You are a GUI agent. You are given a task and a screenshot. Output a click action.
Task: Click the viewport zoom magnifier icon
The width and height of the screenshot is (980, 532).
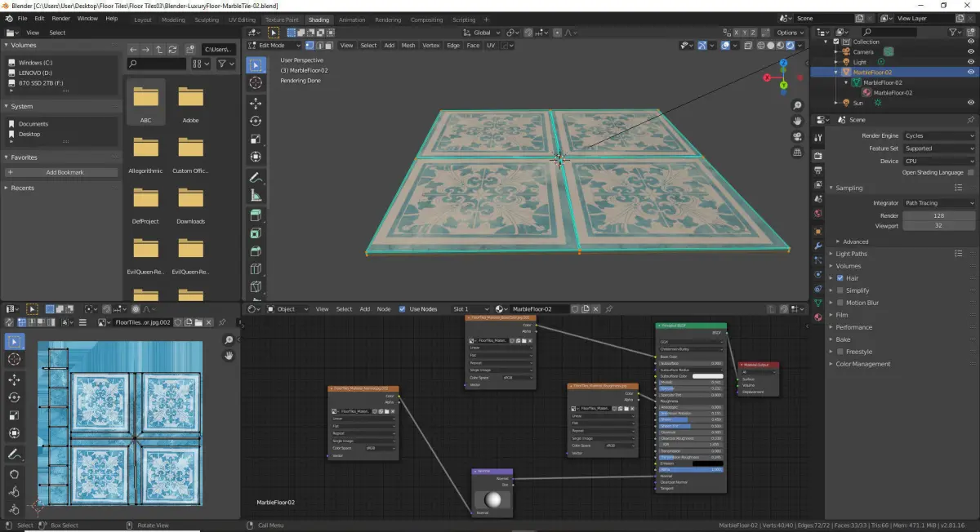click(x=797, y=106)
